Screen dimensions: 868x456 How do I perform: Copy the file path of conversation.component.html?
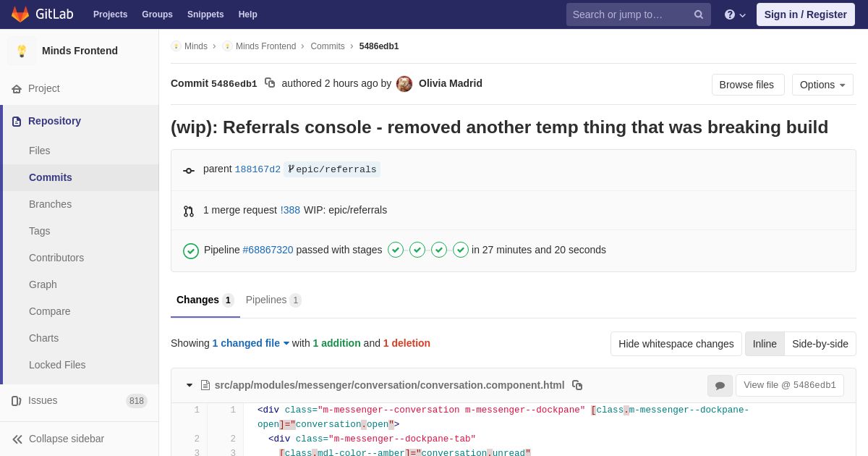coord(577,385)
